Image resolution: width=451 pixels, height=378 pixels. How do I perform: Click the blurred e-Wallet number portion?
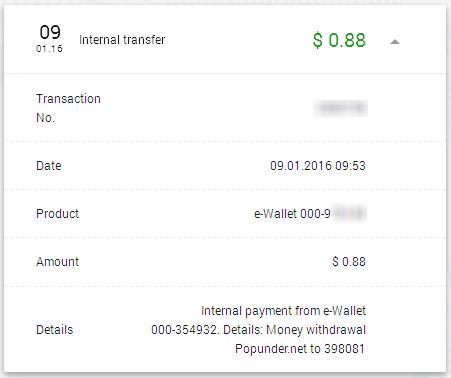point(349,214)
